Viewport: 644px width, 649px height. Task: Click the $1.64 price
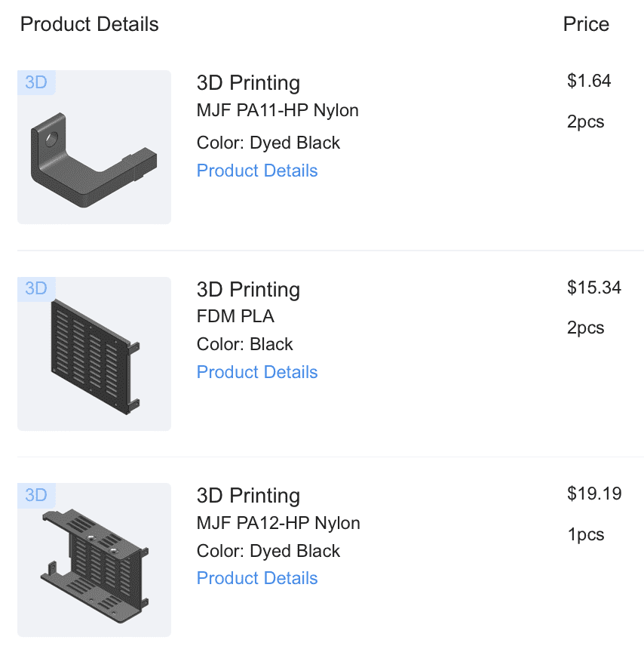pos(589,82)
